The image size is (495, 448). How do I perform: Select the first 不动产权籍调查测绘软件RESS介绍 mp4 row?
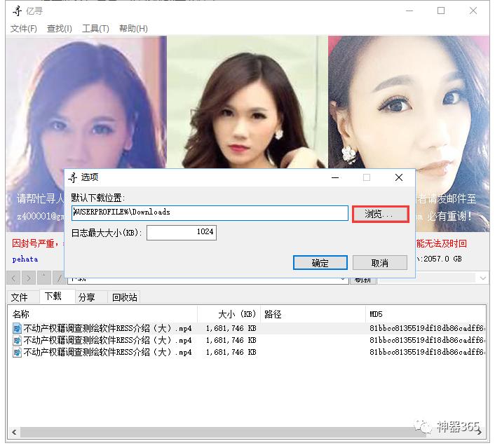coord(246,328)
